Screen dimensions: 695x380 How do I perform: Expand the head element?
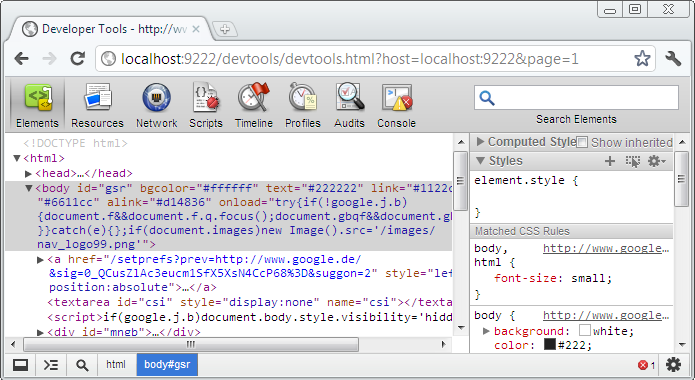pos(28,173)
